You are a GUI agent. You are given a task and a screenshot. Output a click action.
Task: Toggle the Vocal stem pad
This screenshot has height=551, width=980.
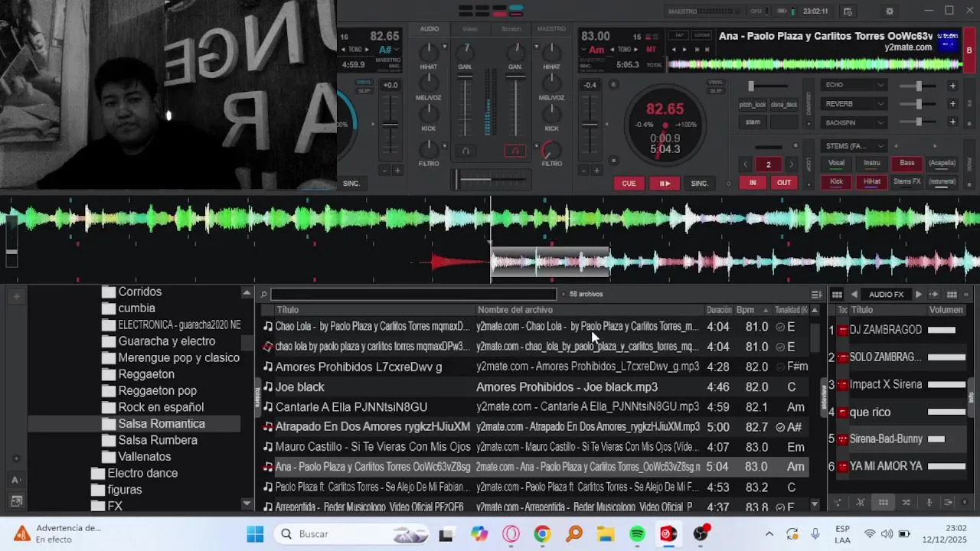[x=836, y=163]
